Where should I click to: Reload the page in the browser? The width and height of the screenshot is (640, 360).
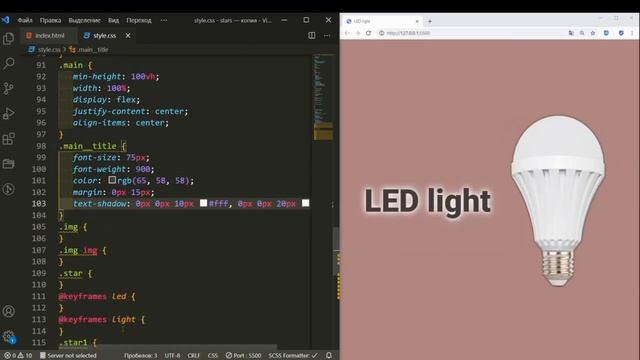(x=368, y=33)
